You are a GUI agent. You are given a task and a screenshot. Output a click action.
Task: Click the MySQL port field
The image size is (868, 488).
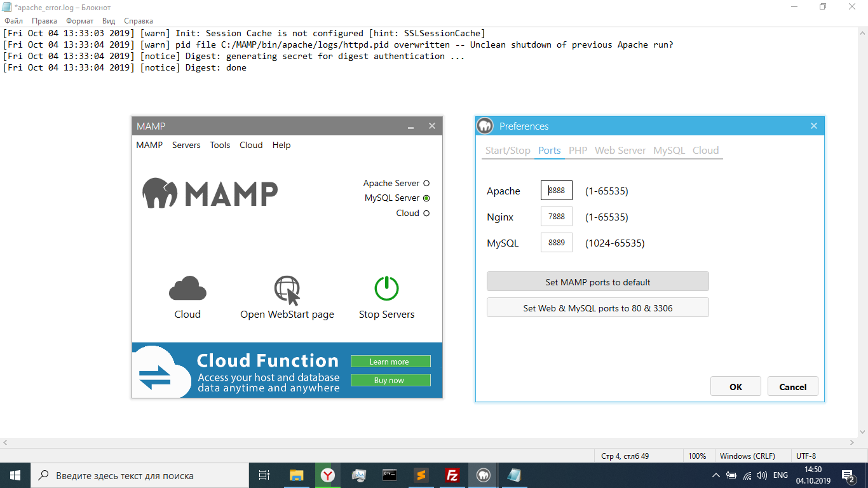tap(557, 243)
